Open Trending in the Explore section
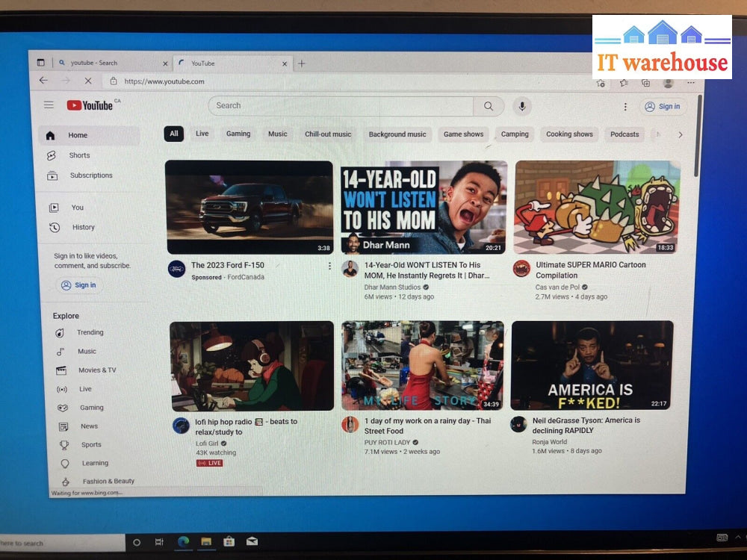The image size is (747, 560). tap(90, 332)
